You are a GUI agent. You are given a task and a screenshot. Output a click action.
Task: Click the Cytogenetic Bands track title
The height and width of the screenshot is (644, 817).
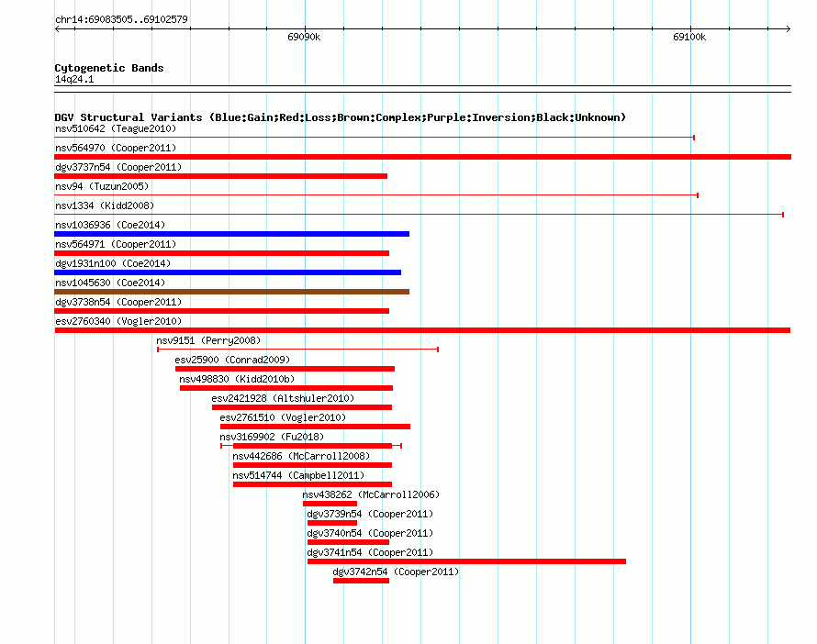pyautogui.click(x=109, y=68)
